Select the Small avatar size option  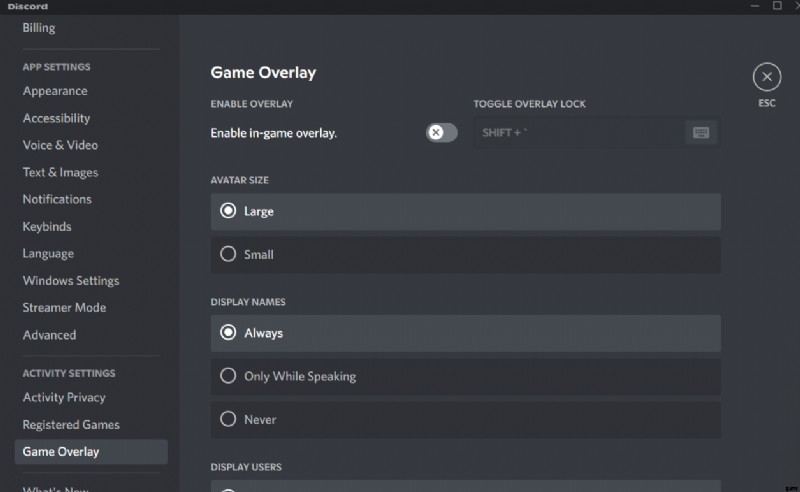pos(465,254)
